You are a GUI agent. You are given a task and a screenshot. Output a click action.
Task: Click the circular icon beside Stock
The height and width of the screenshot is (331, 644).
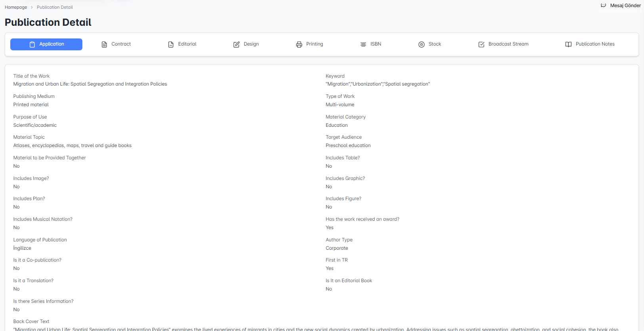point(421,44)
